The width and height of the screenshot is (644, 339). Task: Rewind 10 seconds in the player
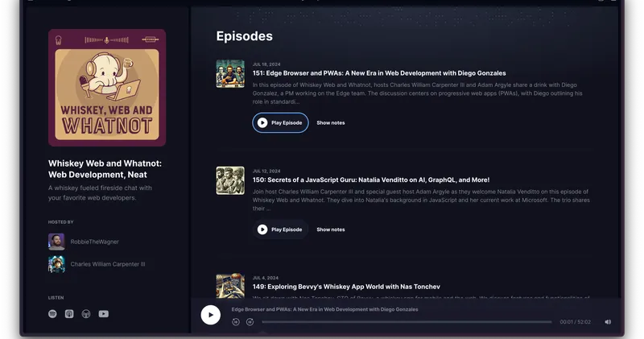(x=236, y=321)
